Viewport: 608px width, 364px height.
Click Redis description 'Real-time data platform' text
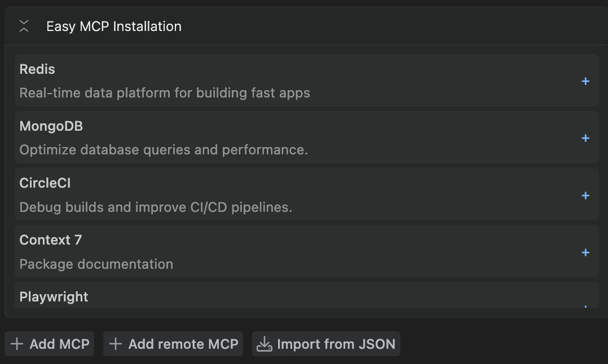coord(165,93)
